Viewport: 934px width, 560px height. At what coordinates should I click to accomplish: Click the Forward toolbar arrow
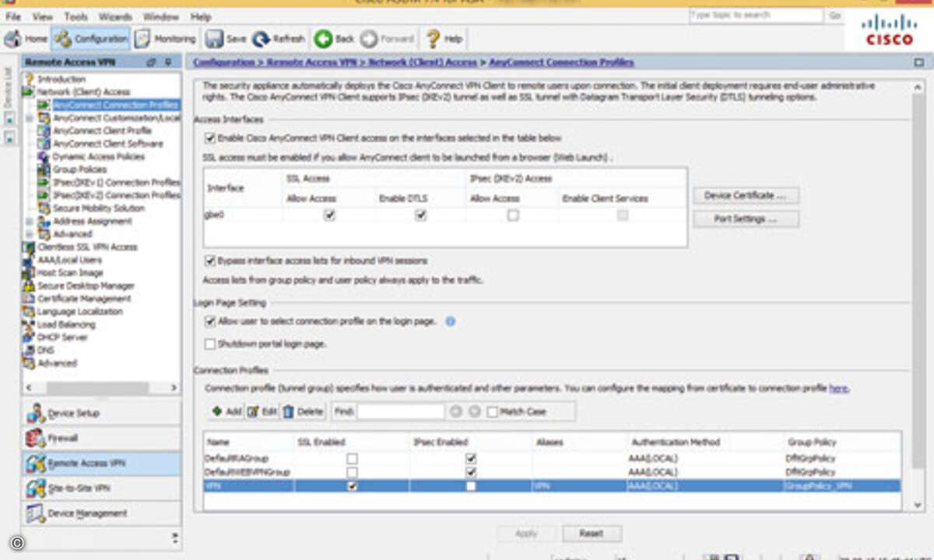click(388, 38)
